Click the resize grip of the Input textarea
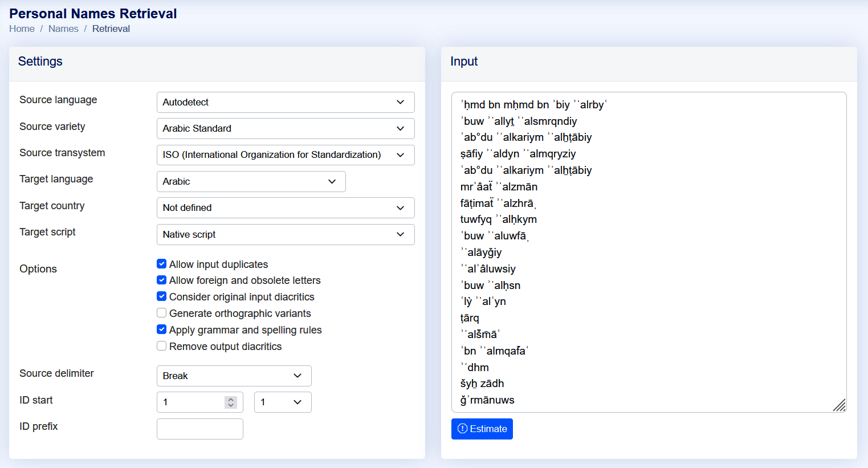 click(840, 405)
